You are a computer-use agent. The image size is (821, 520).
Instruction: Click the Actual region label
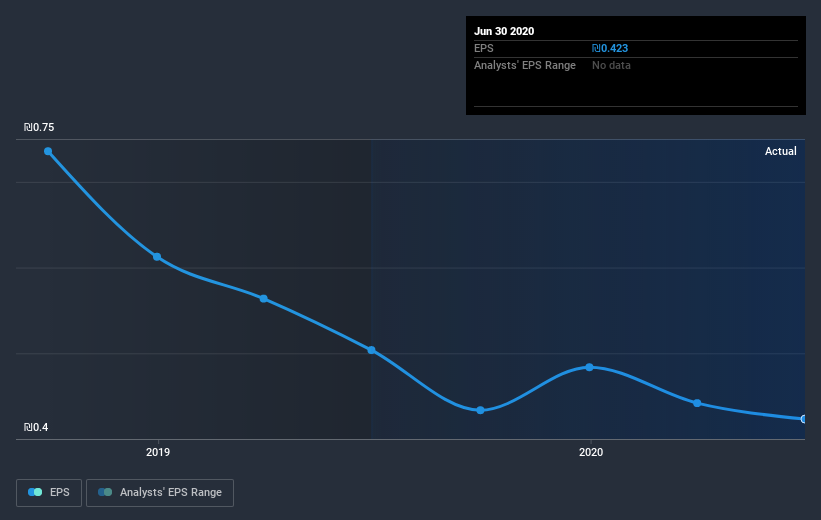click(781, 151)
